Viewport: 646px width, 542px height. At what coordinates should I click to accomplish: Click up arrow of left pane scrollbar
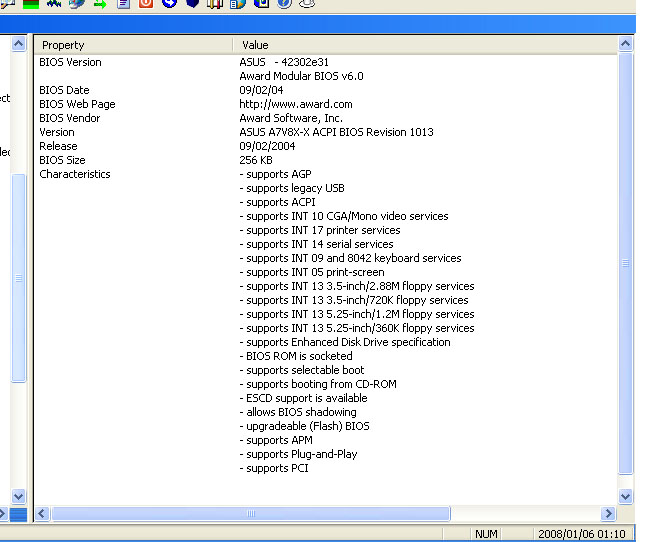18,44
